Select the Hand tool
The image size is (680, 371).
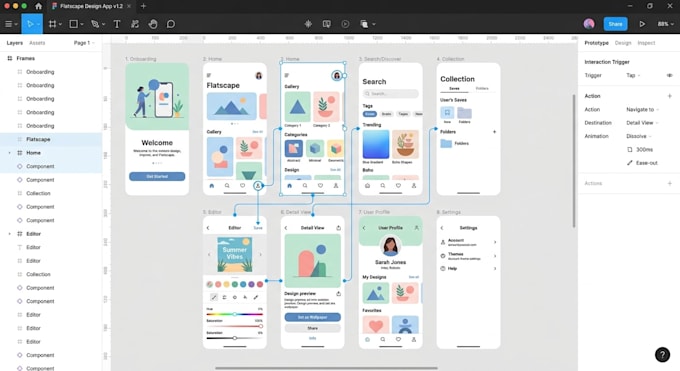[x=153, y=24]
